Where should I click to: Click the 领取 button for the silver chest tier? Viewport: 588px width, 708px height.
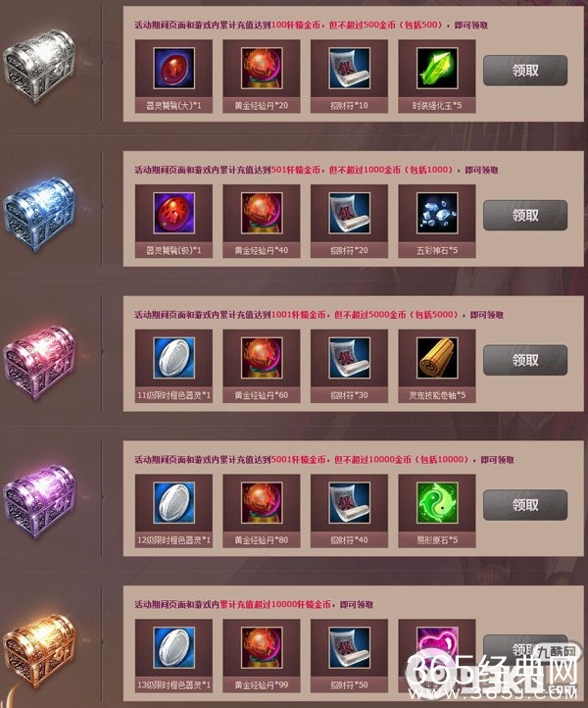(x=525, y=71)
